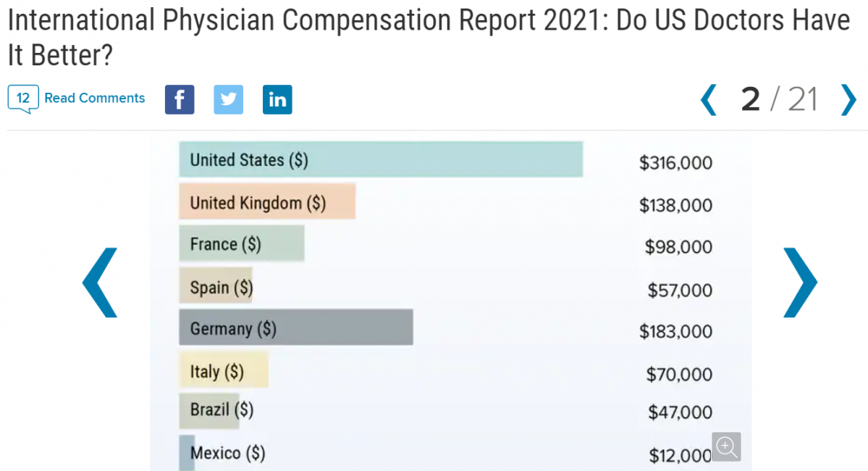This screenshot has width=868, height=471.
Task: Open the Read Comments link
Action: (95, 98)
